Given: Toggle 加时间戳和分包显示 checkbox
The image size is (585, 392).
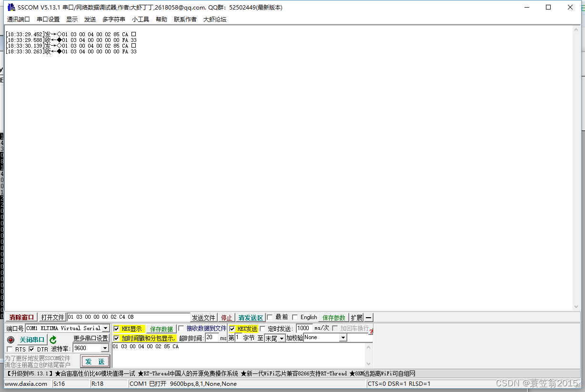Looking at the screenshot, I should click(116, 338).
